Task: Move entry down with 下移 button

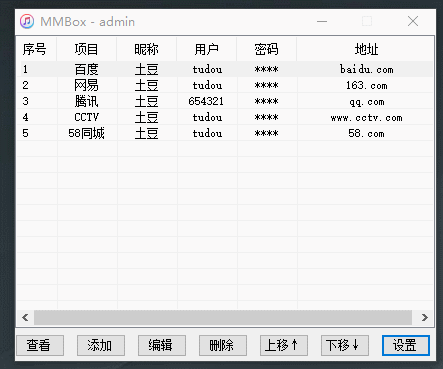Action: coord(345,345)
